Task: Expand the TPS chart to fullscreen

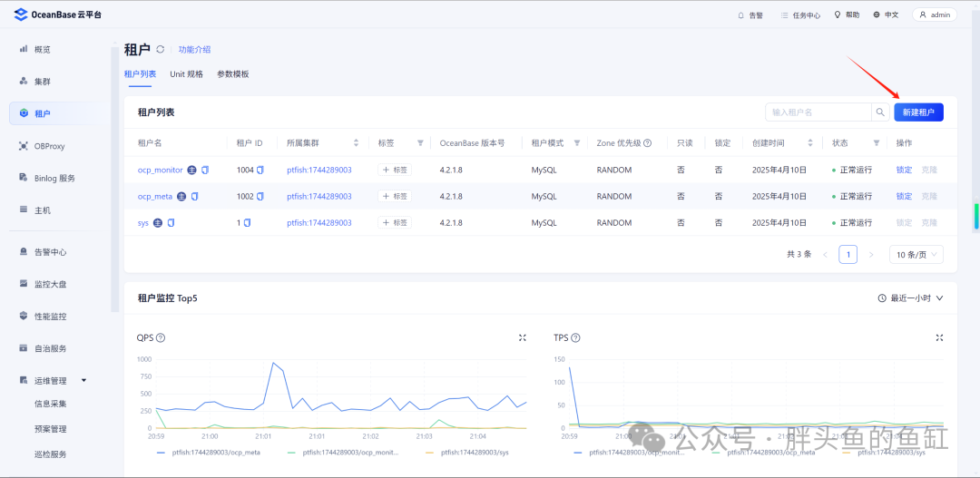Action: (x=939, y=337)
